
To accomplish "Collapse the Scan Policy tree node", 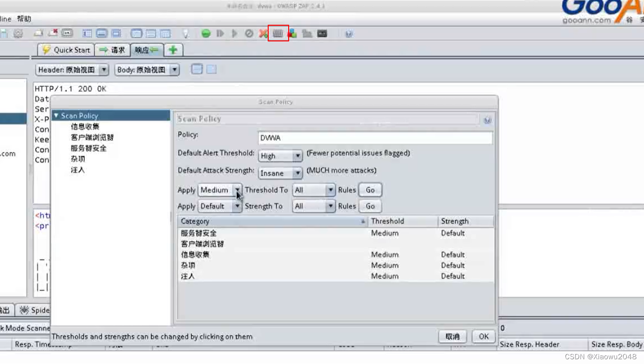I will click(x=56, y=116).
